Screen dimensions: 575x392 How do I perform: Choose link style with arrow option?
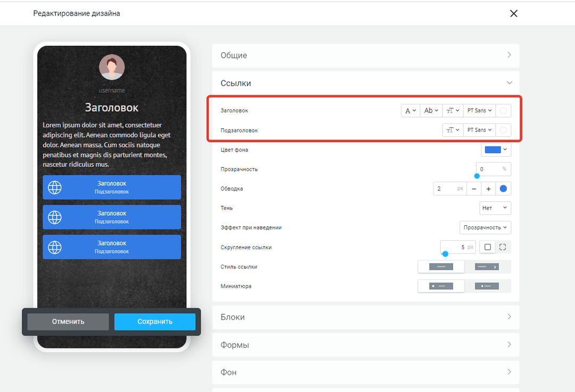[487, 267]
